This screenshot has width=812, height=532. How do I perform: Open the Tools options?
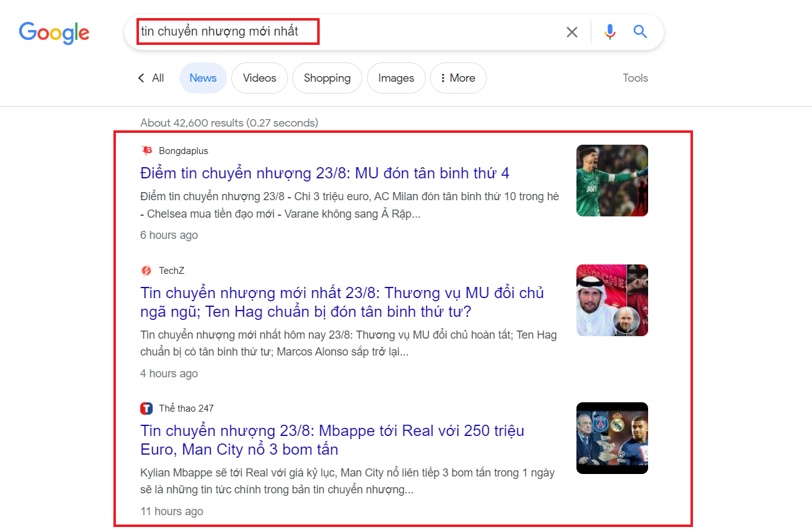coord(635,78)
